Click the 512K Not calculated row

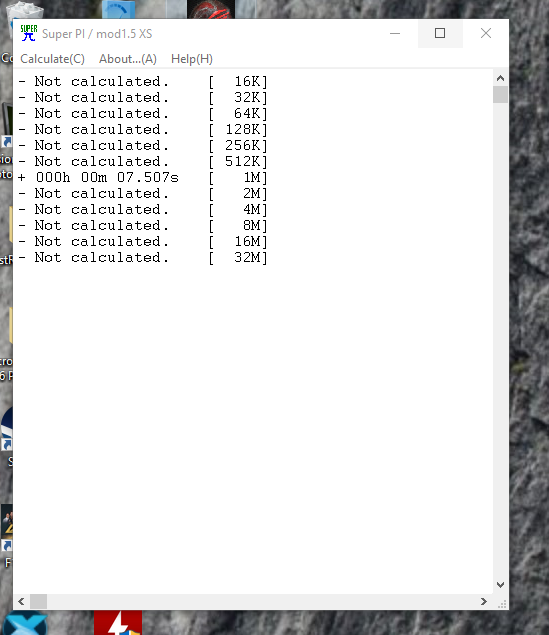point(143,162)
